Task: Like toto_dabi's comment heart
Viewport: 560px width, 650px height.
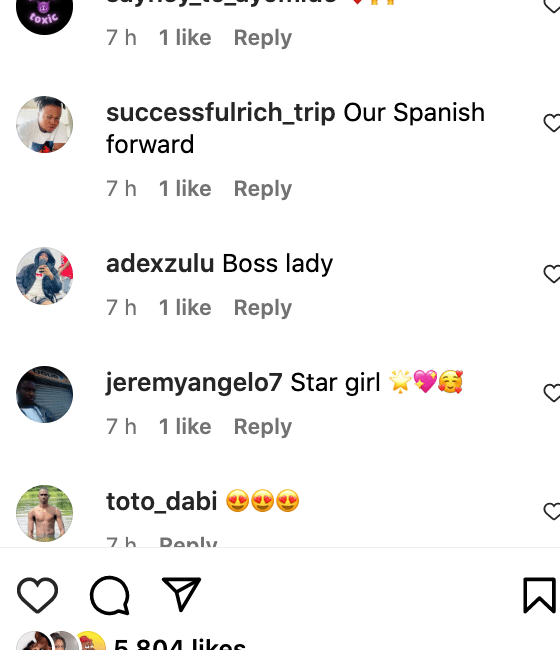Action: 552,511
